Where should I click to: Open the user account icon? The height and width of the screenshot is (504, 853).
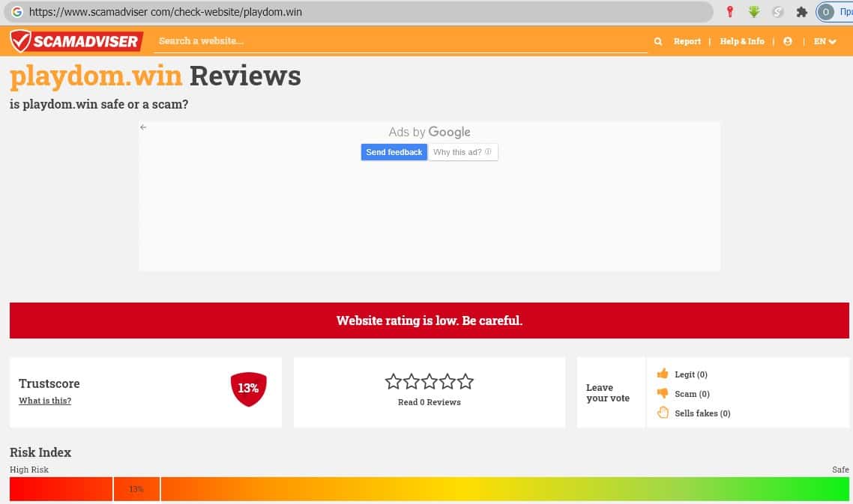point(787,41)
